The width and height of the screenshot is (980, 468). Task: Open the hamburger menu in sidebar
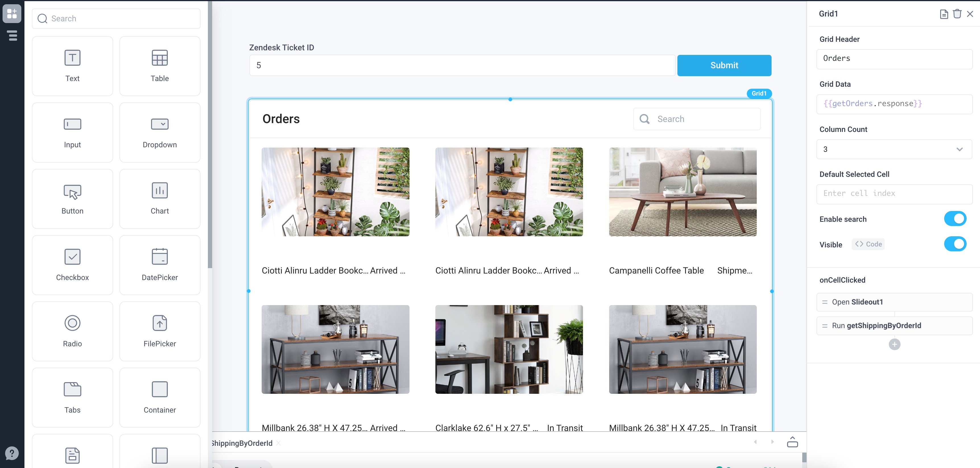tap(12, 36)
